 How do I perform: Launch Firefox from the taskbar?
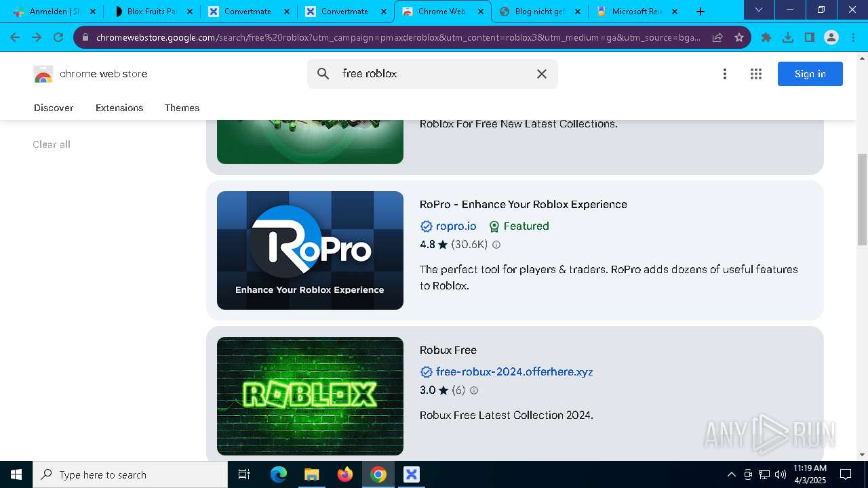click(345, 474)
